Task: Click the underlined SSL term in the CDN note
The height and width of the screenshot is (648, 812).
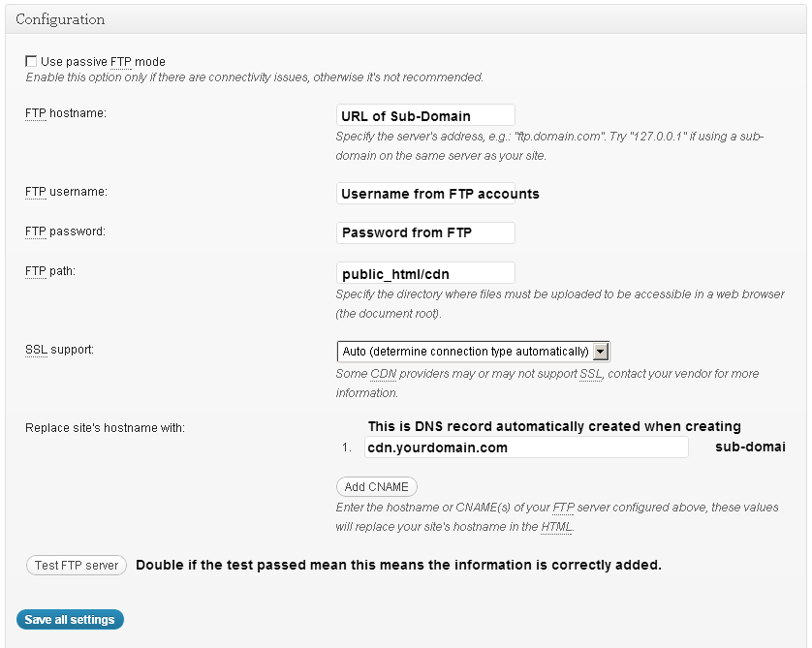Action: 591,373
